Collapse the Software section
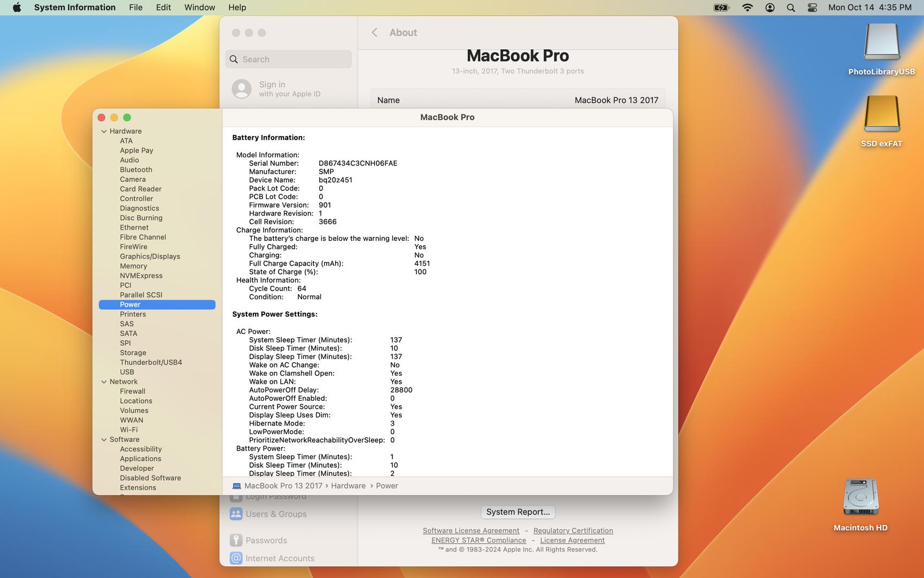This screenshot has width=924, height=578. click(x=104, y=439)
